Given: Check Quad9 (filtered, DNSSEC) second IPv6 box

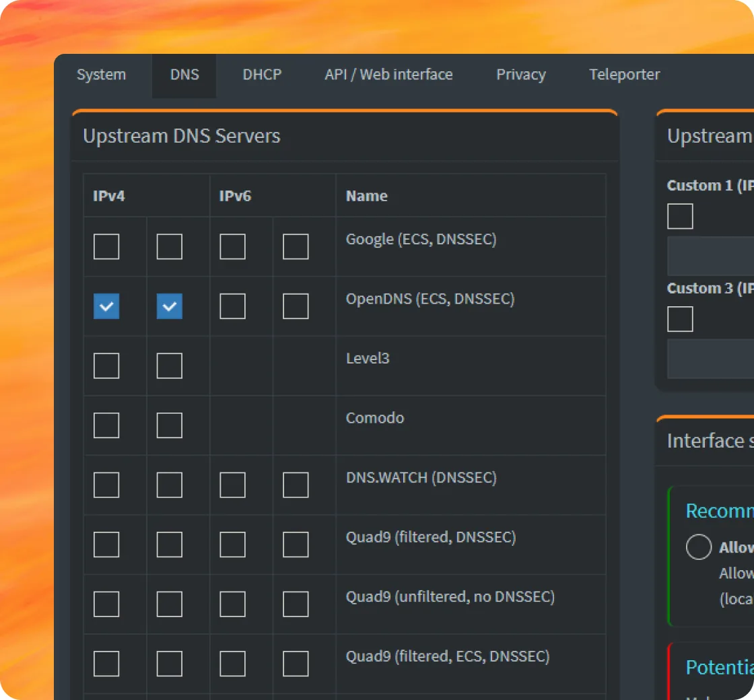Looking at the screenshot, I should (x=296, y=545).
